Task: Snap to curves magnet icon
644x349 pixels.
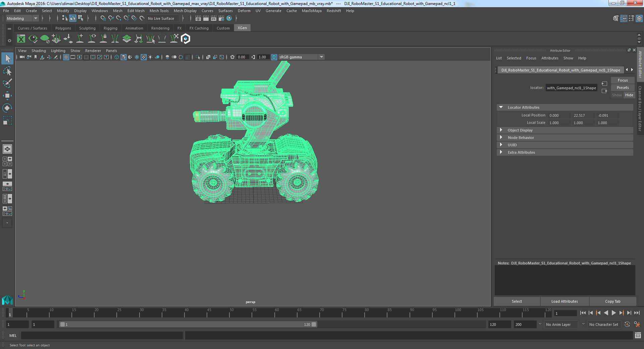Action: pyautogui.click(x=111, y=18)
